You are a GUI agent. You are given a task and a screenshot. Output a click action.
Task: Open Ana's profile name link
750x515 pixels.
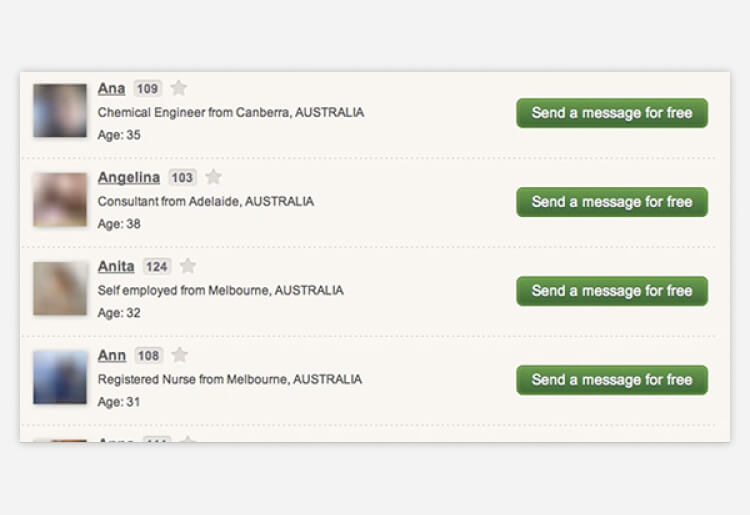pos(111,88)
